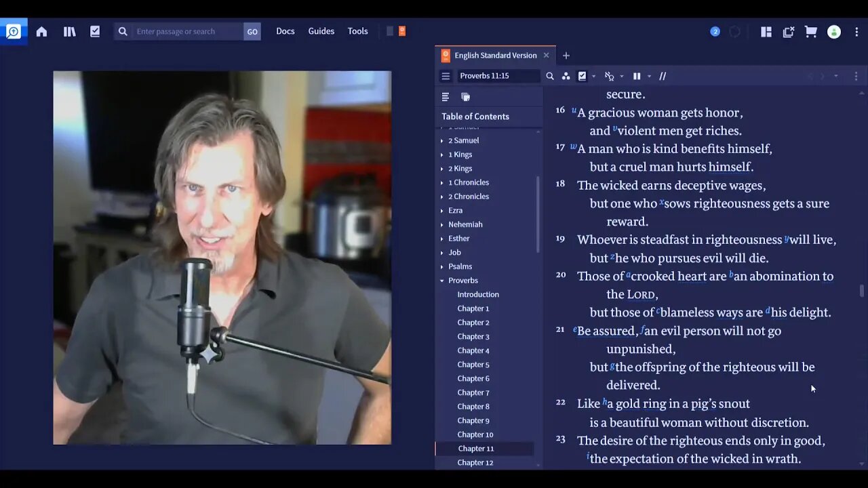
Task: Open the Home dashboard
Action: pyautogui.click(x=41, y=31)
